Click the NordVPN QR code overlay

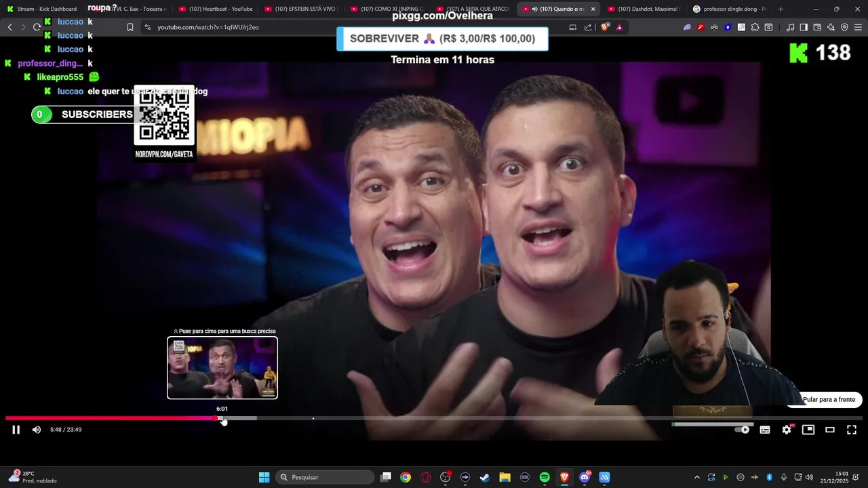click(164, 115)
